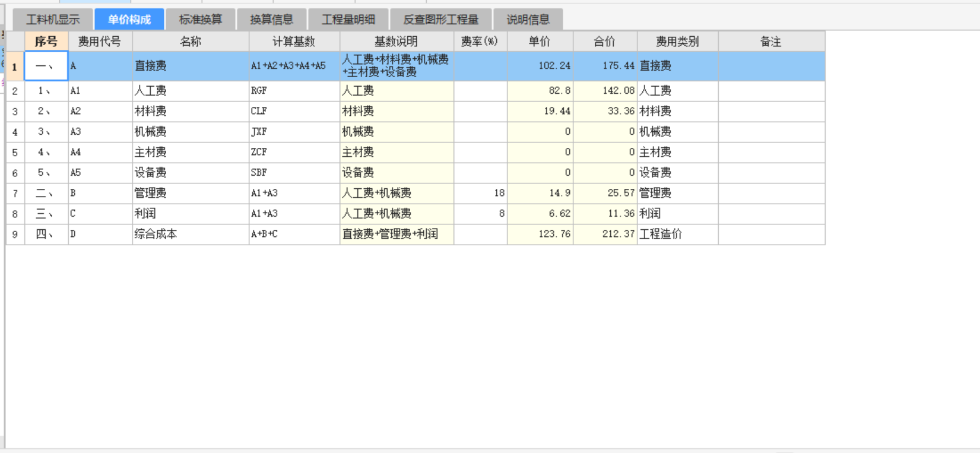Click the RGF calculation base cell
Screen dimensions: 980x453
point(294,91)
